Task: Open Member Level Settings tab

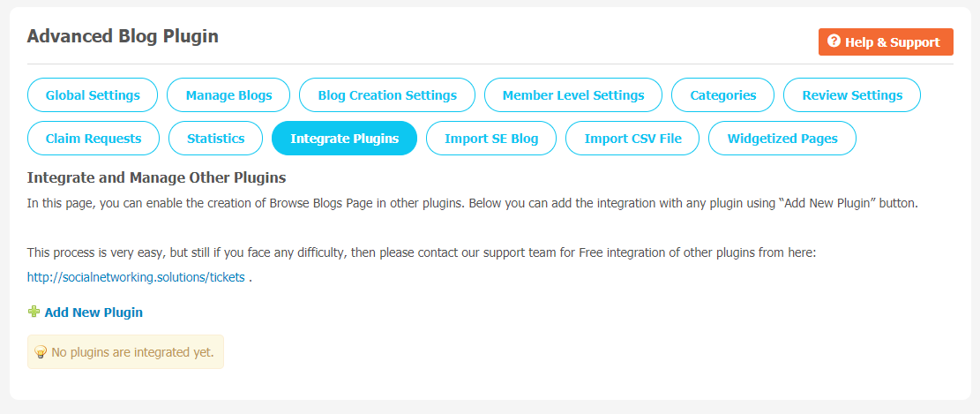Action: 573,95
